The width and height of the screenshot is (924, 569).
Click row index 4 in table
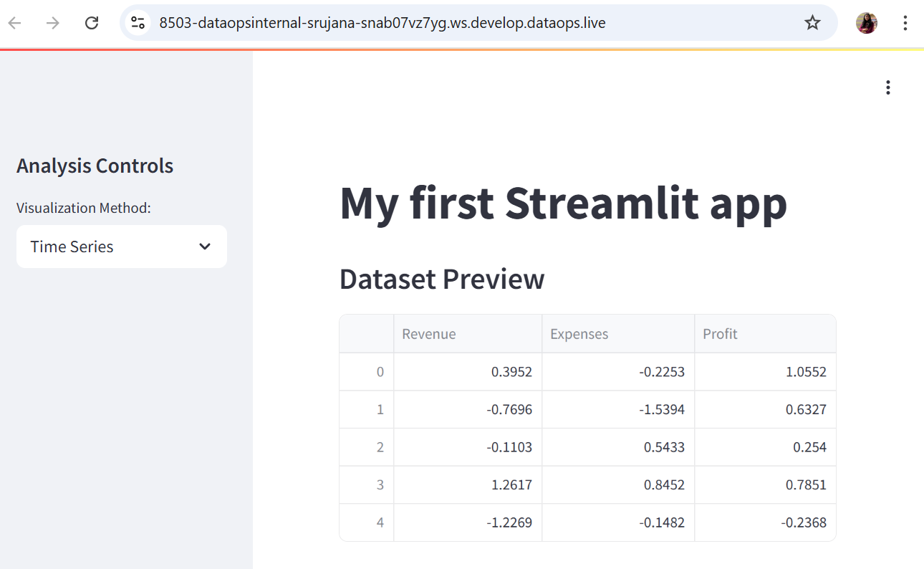367,522
